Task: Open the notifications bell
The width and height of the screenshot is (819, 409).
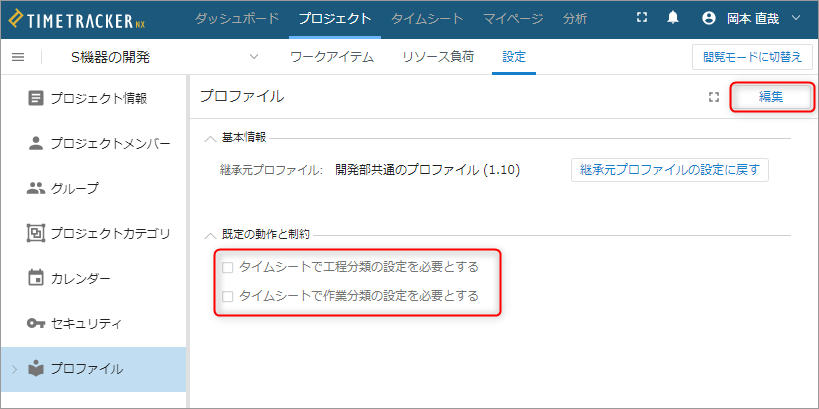Action: tap(673, 18)
